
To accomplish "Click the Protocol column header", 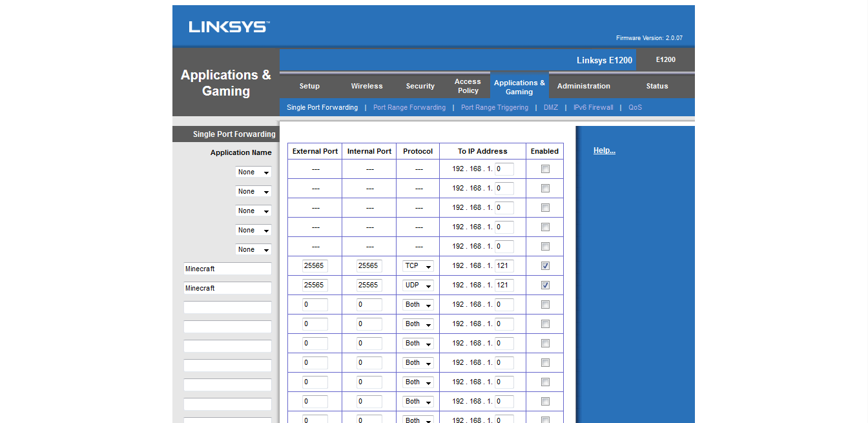I will tap(418, 151).
